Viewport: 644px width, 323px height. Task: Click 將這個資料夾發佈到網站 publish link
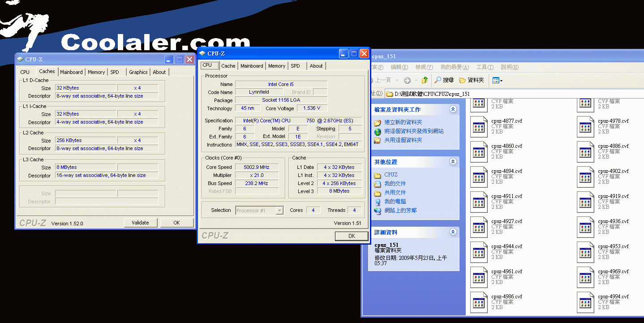(414, 131)
